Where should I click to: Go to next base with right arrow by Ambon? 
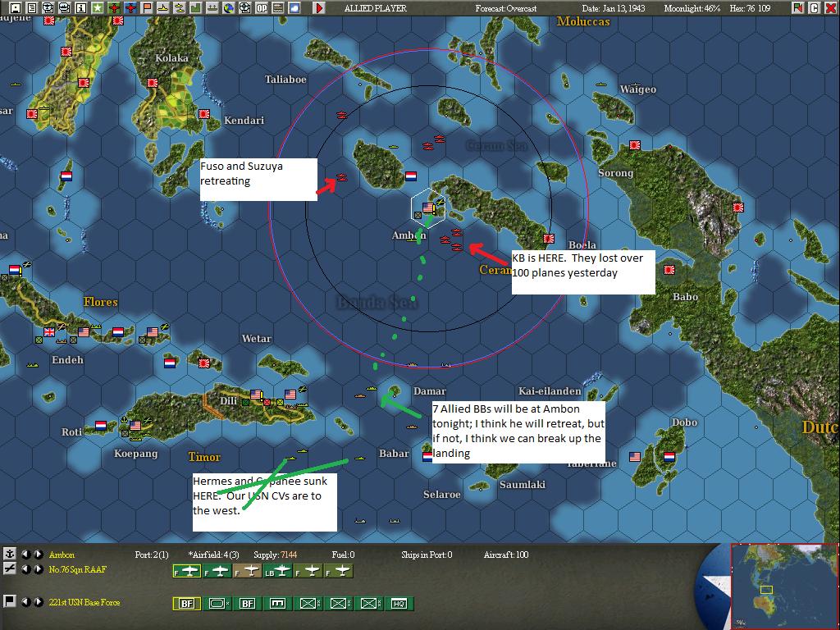click(38, 555)
